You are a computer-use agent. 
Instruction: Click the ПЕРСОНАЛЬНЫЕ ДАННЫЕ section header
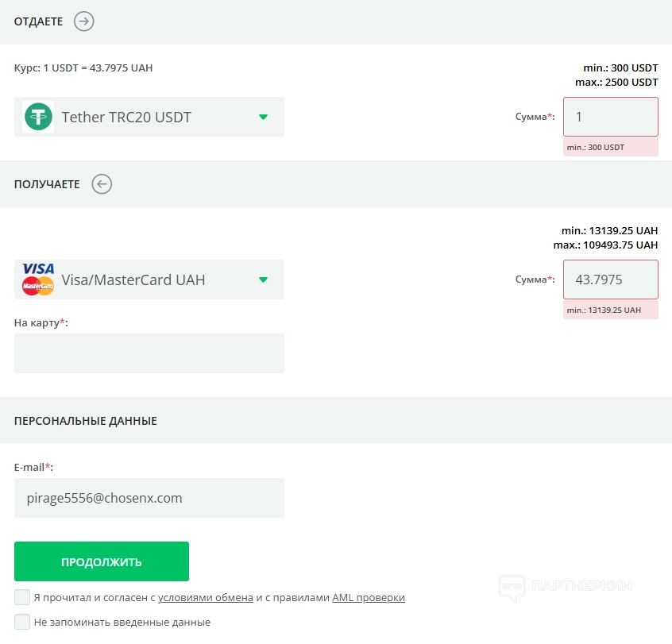tap(86, 421)
